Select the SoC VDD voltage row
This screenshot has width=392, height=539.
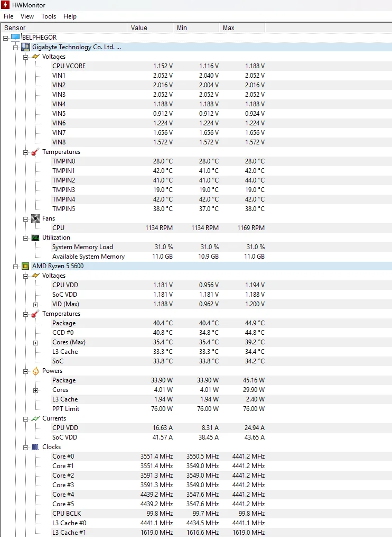158,295
